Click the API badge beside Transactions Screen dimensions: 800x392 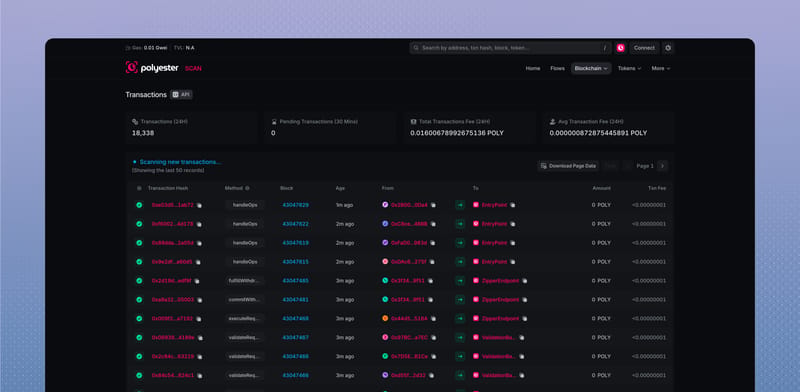pyautogui.click(x=181, y=94)
